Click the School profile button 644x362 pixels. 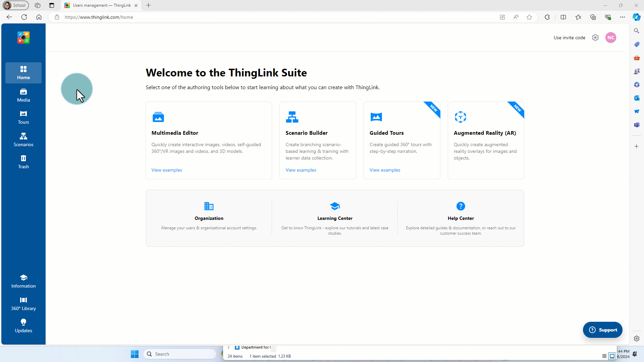16,5
